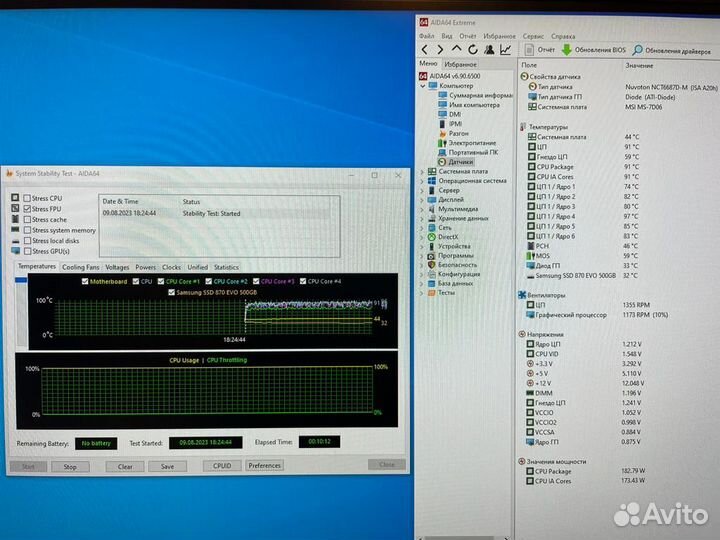
Task: Switch to the Cooling Fans tab
Action: tap(80, 267)
